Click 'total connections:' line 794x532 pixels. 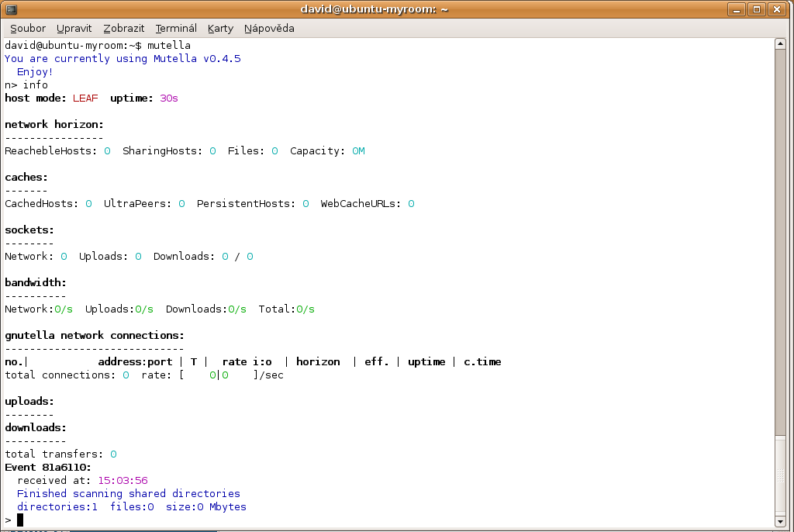point(143,375)
